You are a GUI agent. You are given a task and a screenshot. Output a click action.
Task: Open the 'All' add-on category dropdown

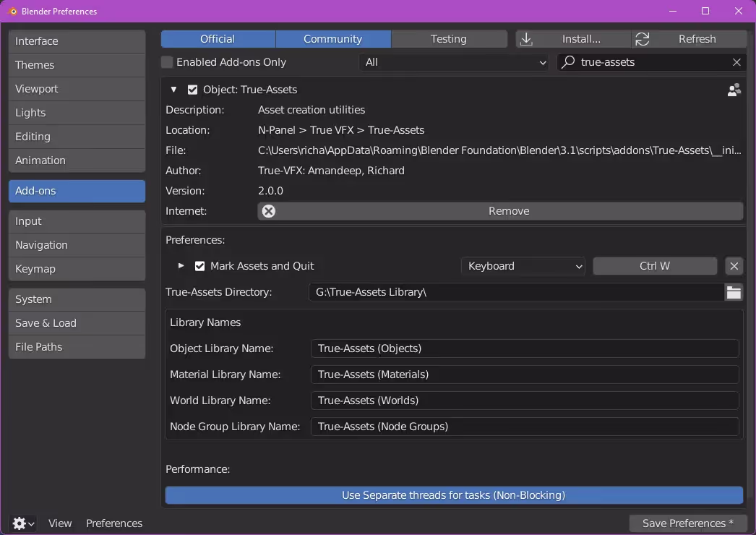click(x=453, y=62)
